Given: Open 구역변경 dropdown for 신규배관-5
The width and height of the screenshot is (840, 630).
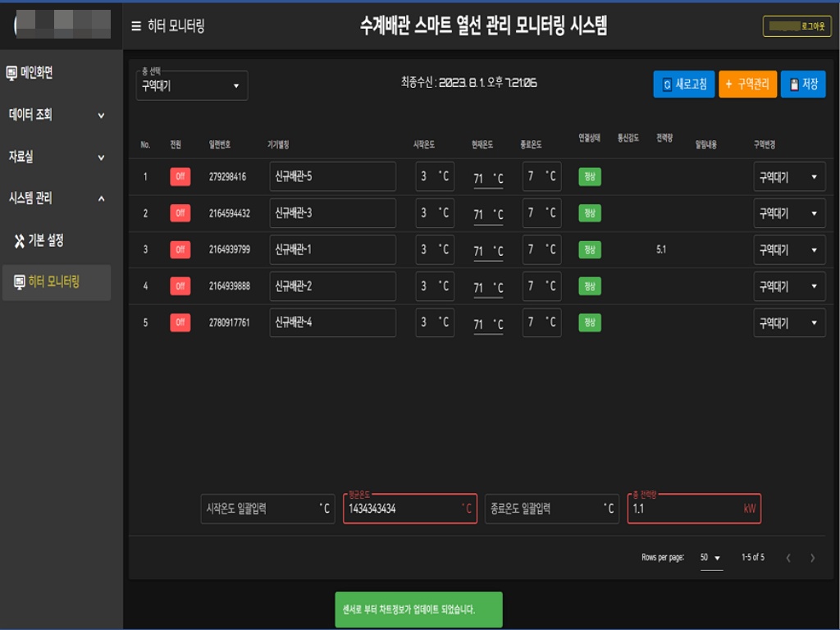Looking at the screenshot, I should click(x=789, y=177).
